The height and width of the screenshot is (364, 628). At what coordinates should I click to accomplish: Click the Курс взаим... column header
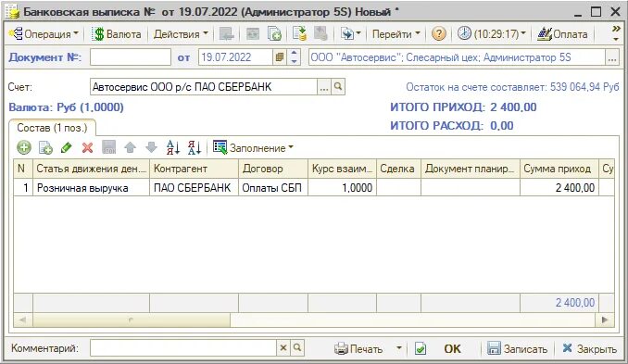click(343, 169)
